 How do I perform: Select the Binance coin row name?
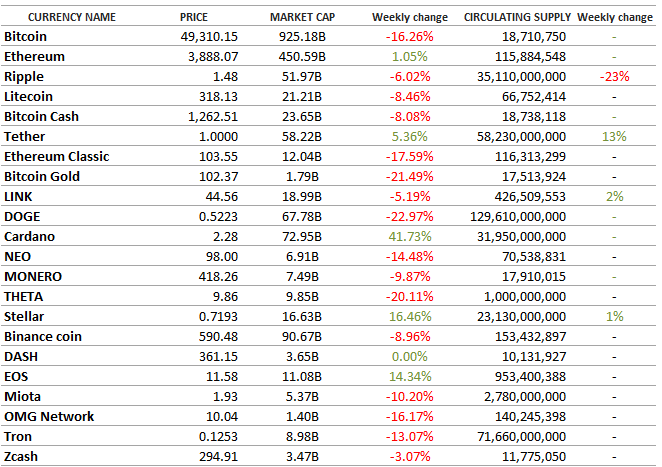click(43, 337)
